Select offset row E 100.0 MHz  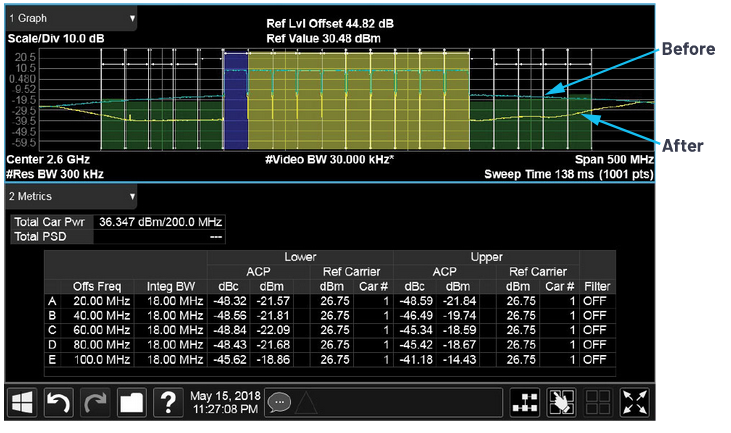[330, 360]
